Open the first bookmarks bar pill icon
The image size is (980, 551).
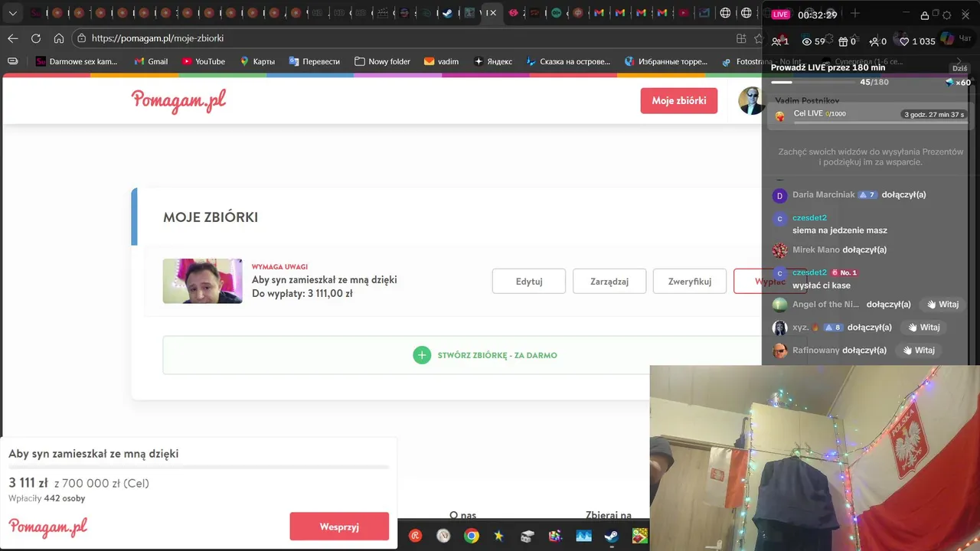click(12, 61)
